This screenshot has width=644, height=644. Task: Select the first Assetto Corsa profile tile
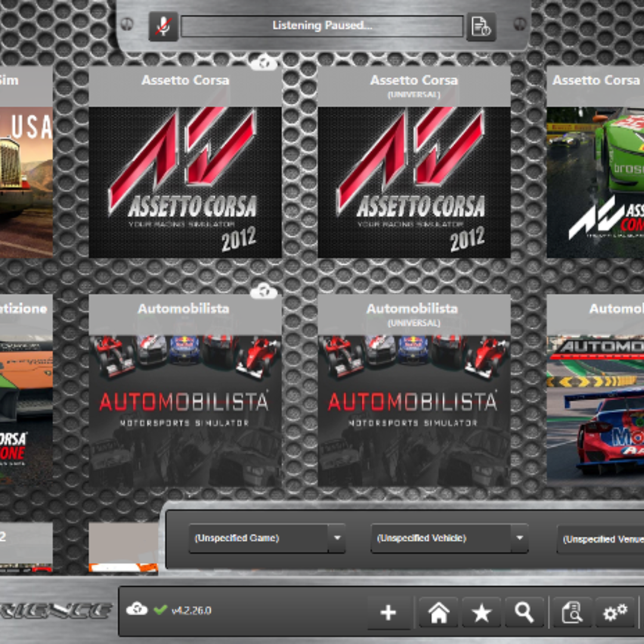185,182
